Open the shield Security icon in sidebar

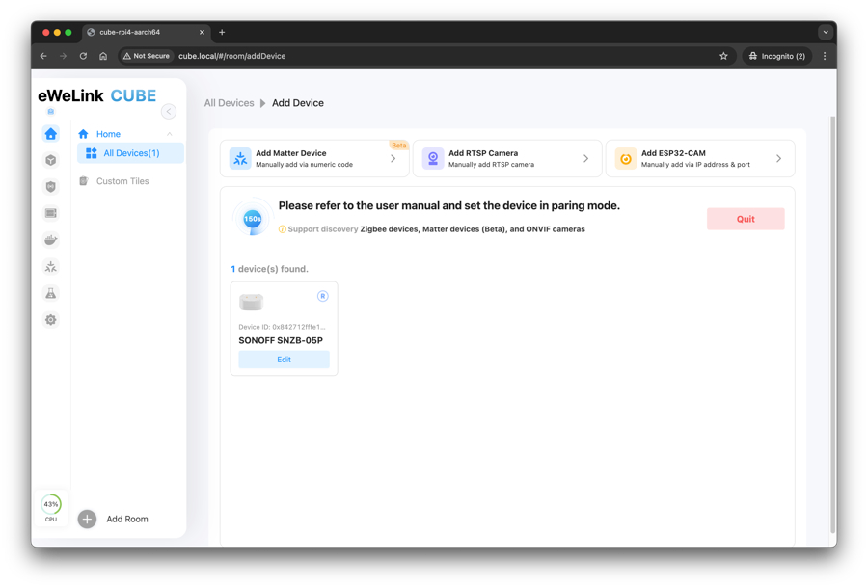click(x=51, y=187)
